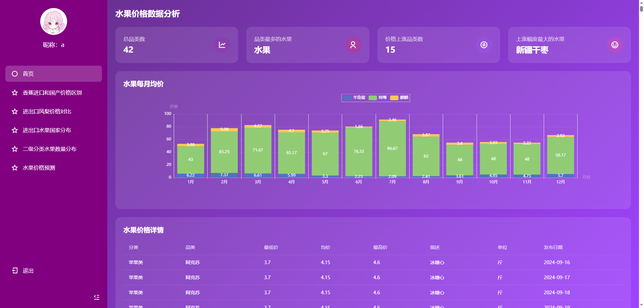Screen dimensions: 644x308
Task: Click the 品类 column header
Action: (x=191, y=247)
